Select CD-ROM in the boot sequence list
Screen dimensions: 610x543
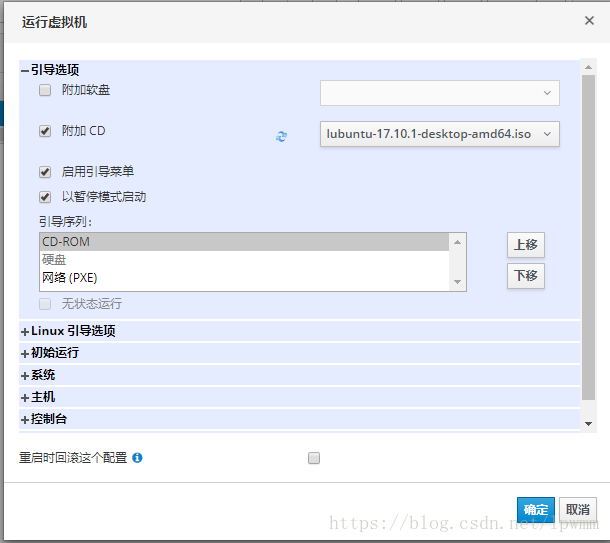pyautogui.click(x=244, y=242)
